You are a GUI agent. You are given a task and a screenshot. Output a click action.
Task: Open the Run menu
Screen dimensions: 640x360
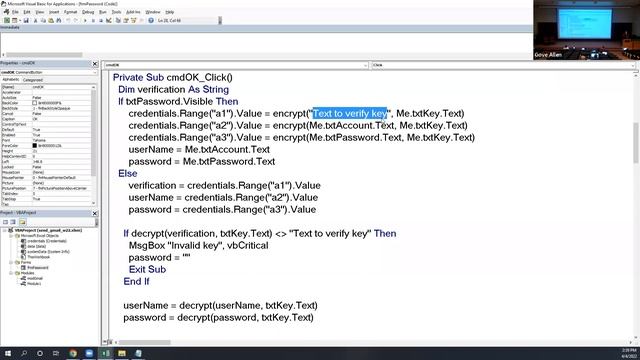(x=103, y=12)
